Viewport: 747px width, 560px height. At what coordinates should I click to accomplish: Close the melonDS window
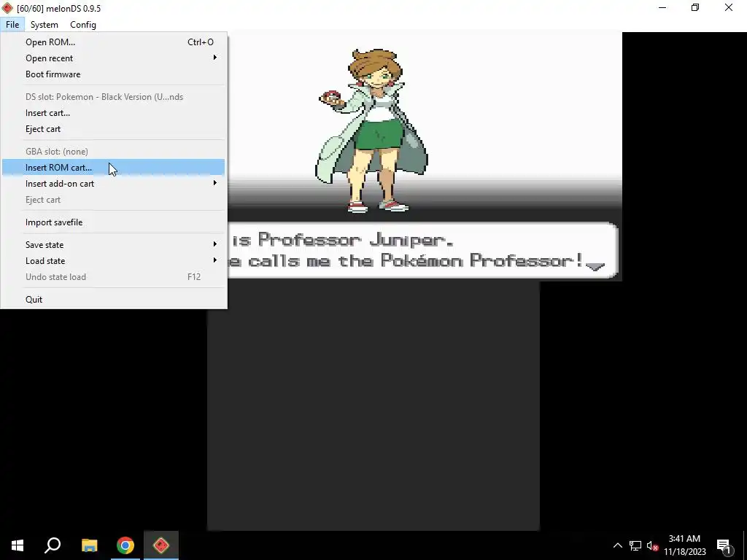click(x=729, y=7)
